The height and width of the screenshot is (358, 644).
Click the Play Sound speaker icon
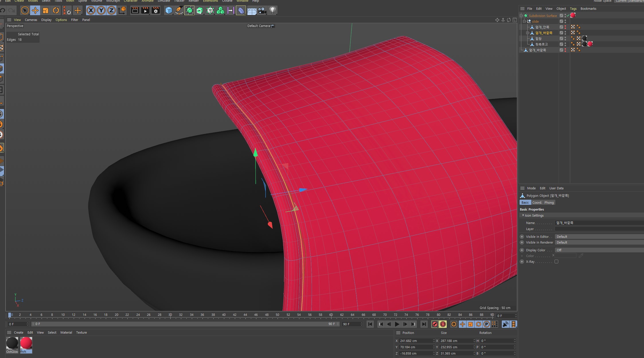506,324
